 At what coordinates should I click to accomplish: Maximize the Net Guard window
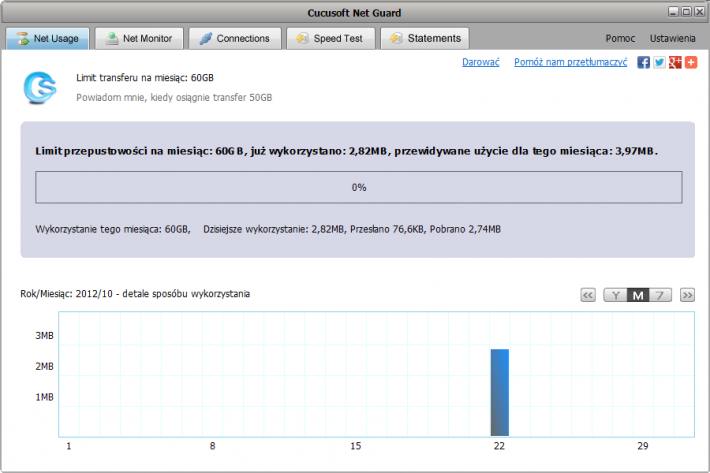(686, 12)
